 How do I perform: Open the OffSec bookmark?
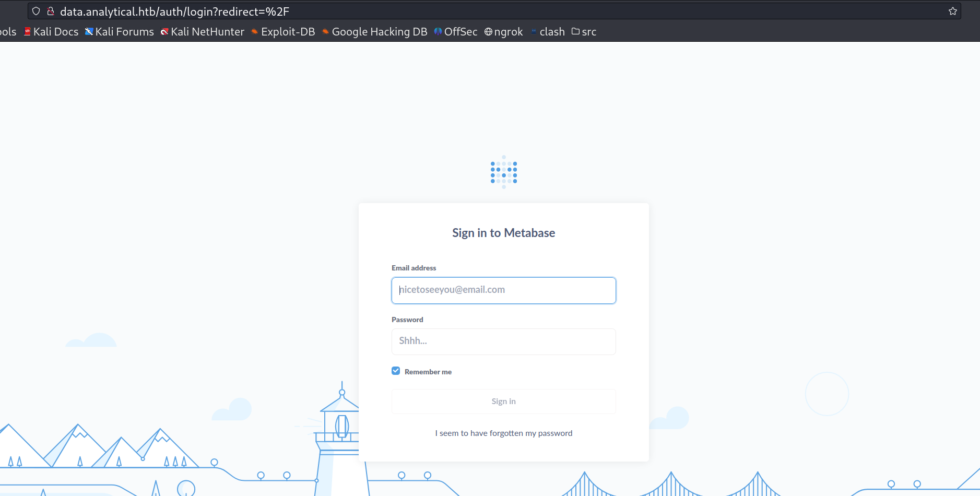456,32
